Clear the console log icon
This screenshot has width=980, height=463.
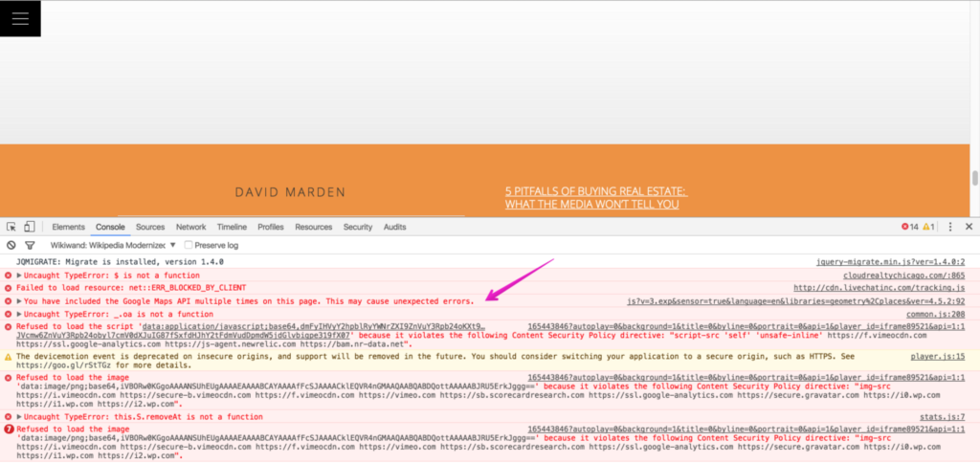tap(11, 245)
